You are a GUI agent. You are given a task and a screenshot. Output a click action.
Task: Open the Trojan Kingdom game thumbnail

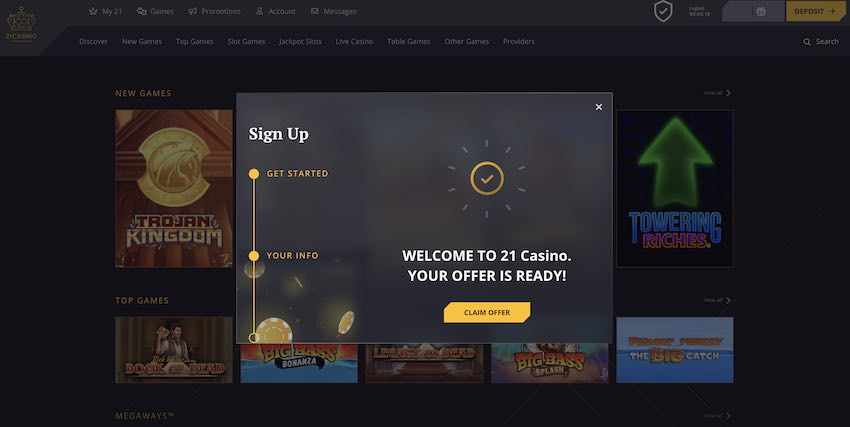coord(173,189)
